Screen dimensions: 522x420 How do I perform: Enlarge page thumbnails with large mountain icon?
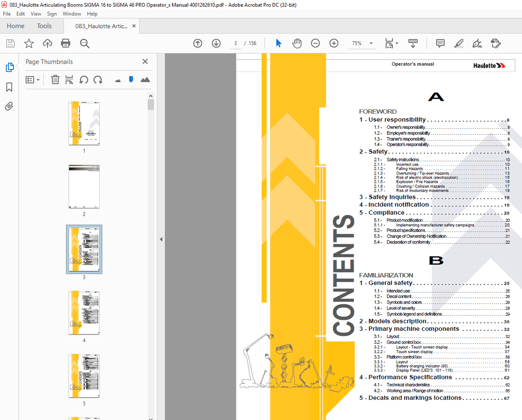pos(145,80)
